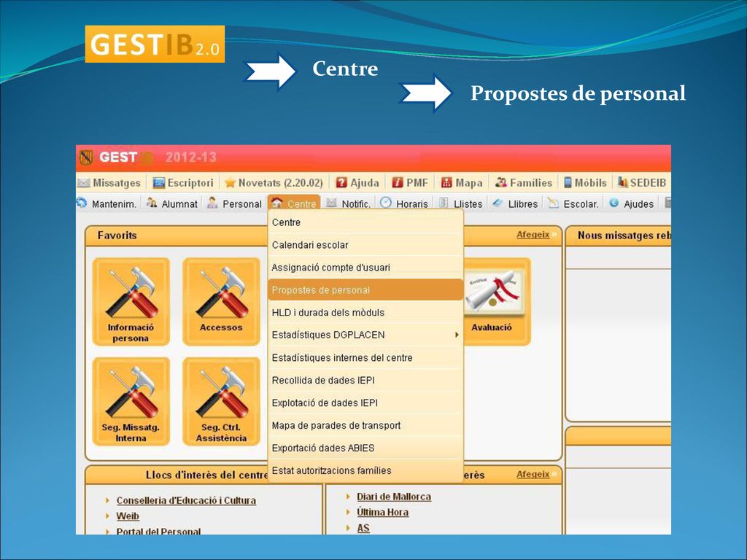Click the Famílies people icon
Viewport: 747px width, 560px height.
pyautogui.click(x=500, y=182)
